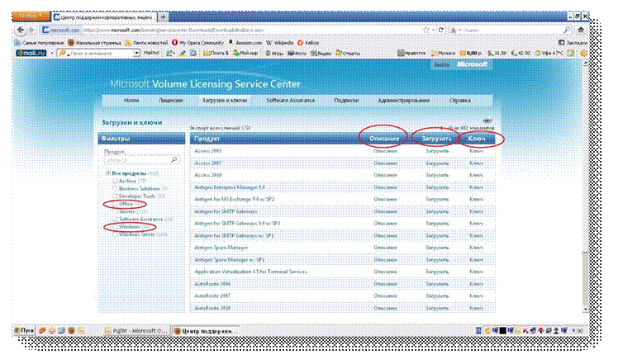Open the Администрирование navigation tab
This screenshot has height=364, width=618.
click(403, 101)
